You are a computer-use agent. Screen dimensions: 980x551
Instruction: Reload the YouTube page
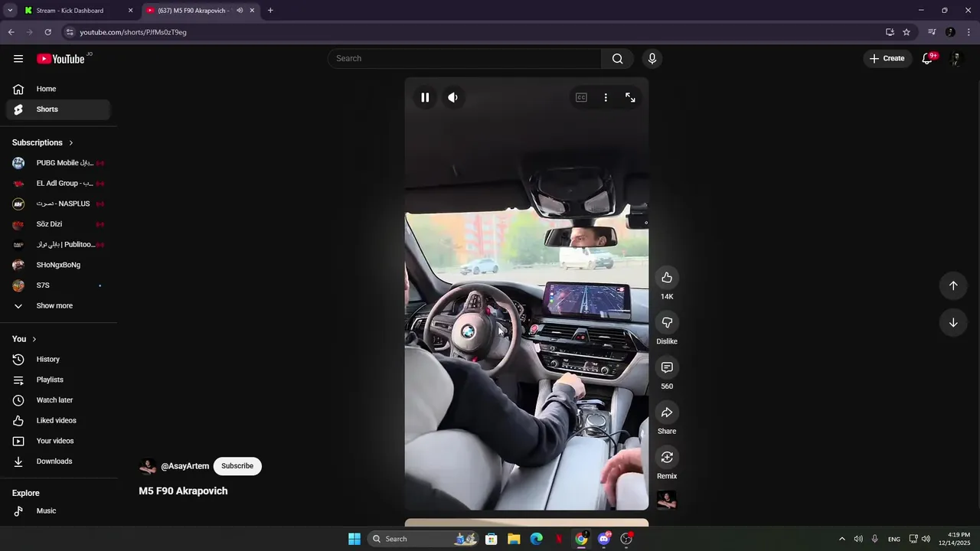tap(47, 32)
